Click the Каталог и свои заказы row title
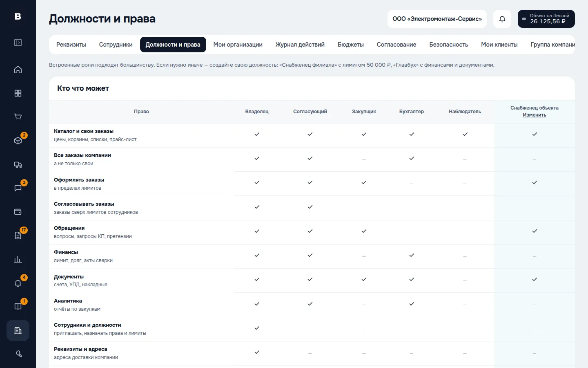The height and width of the screenshot is (368, 588). (84, 131)
